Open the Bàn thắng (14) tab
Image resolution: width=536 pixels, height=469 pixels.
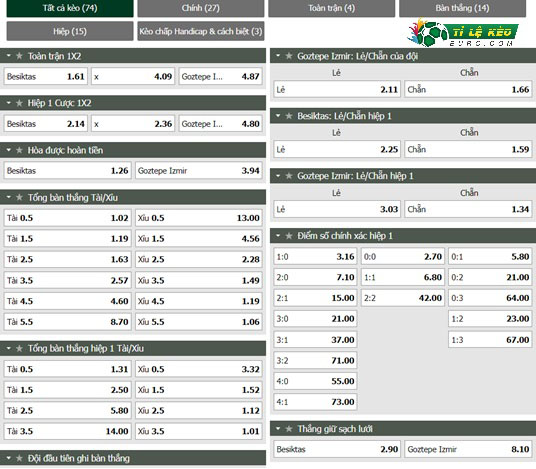tap(462, 8)
